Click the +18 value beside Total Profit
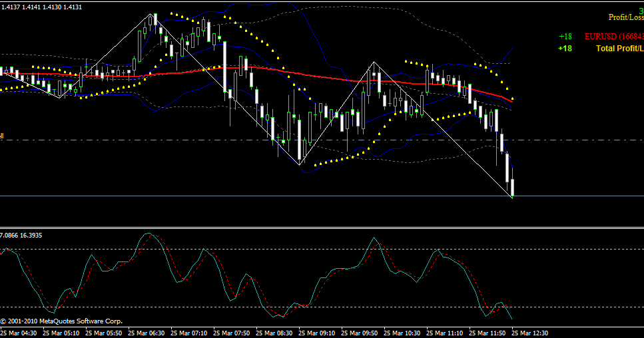Screen dimensions: 644x338 pos(565,49)
